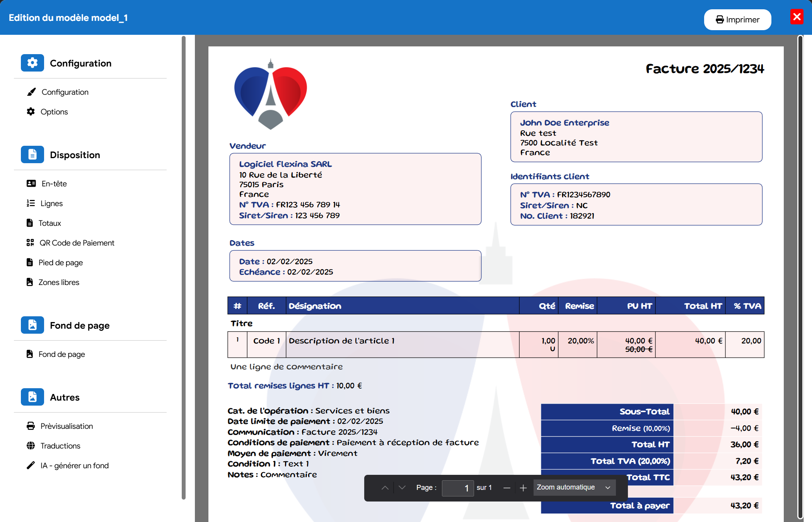Viewport: 812px width, 522px height.
Task: Click the QR Code de Paiement icon
Action: tap(30, 243)
